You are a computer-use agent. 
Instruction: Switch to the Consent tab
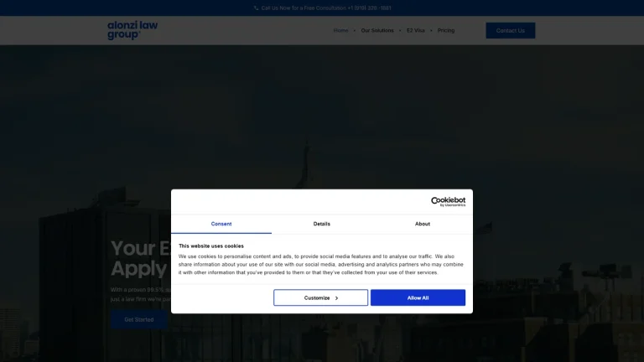221,224
